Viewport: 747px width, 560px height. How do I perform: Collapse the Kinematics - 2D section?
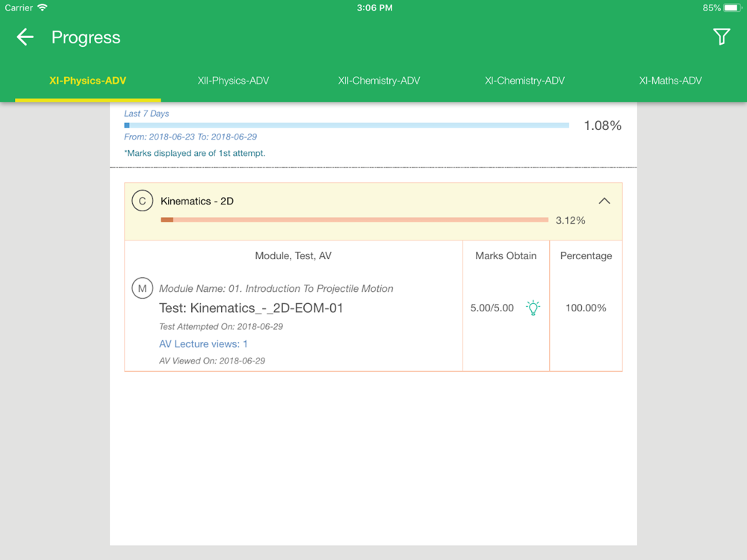click(x=604, y=201)
